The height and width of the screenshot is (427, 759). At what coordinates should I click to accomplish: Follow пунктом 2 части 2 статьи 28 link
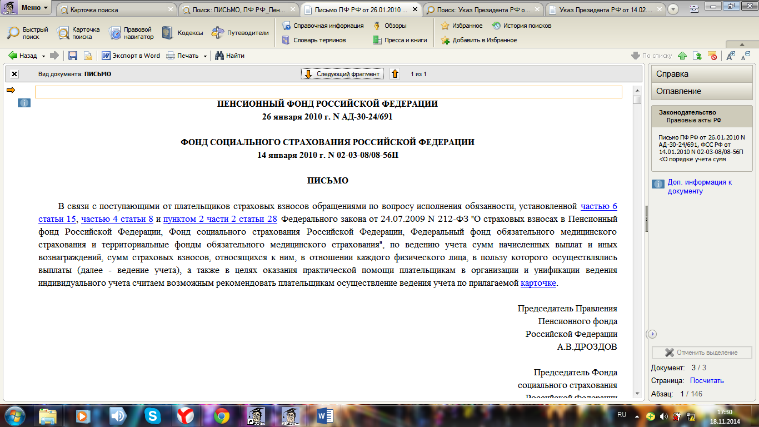pos(220,219)
